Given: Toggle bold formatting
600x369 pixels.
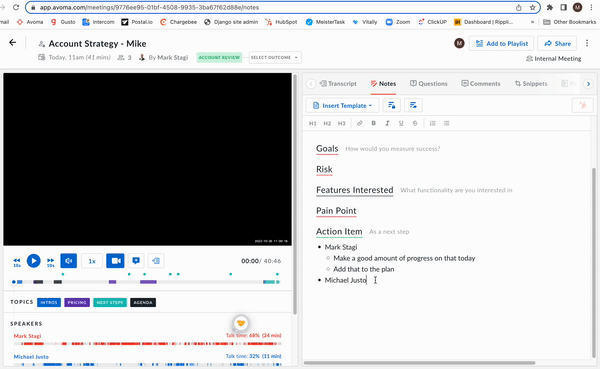Looking at the screenshot, I should (373, 123).
